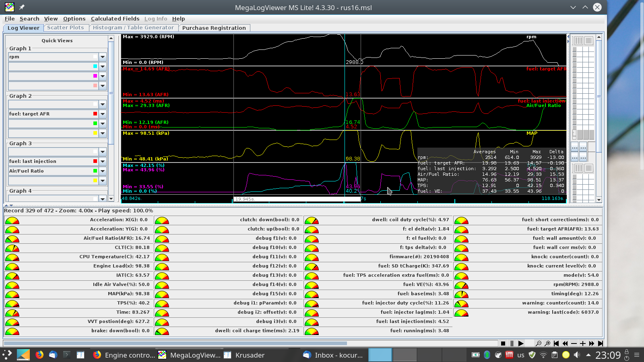644x362 pixels.
Task: Open the Search menu
Action: pyautogui.click(x=29, y=19)
